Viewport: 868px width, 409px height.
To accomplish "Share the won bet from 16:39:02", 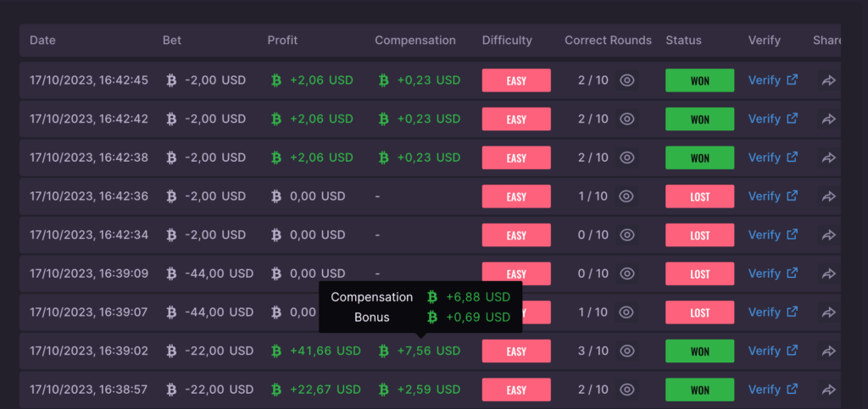I will 828,351.
